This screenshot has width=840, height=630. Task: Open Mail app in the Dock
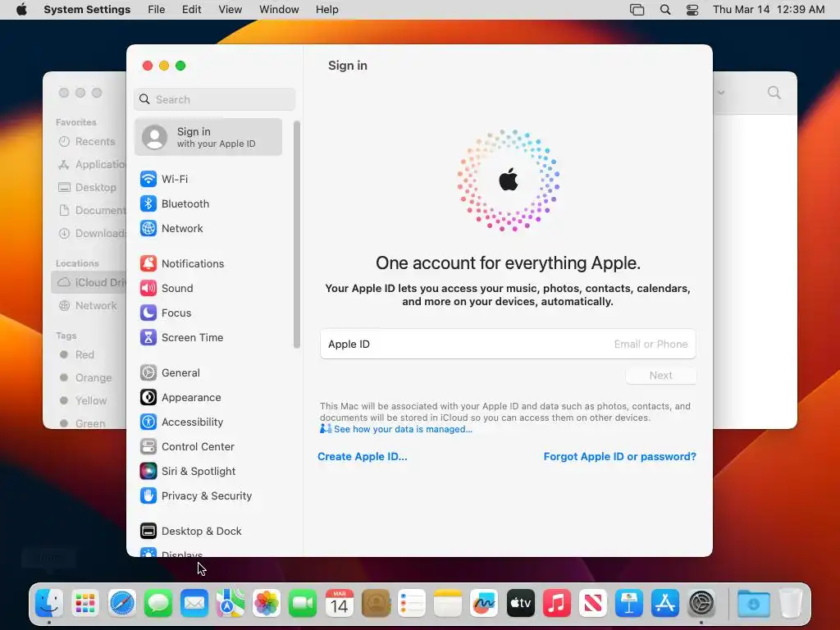pos(194,603)
